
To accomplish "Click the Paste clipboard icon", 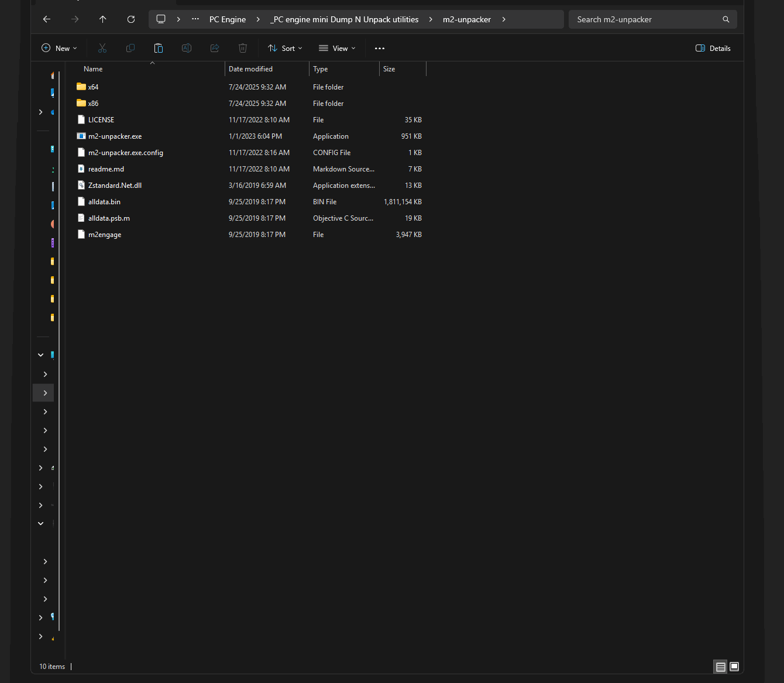I will click(x=159, y=48).
